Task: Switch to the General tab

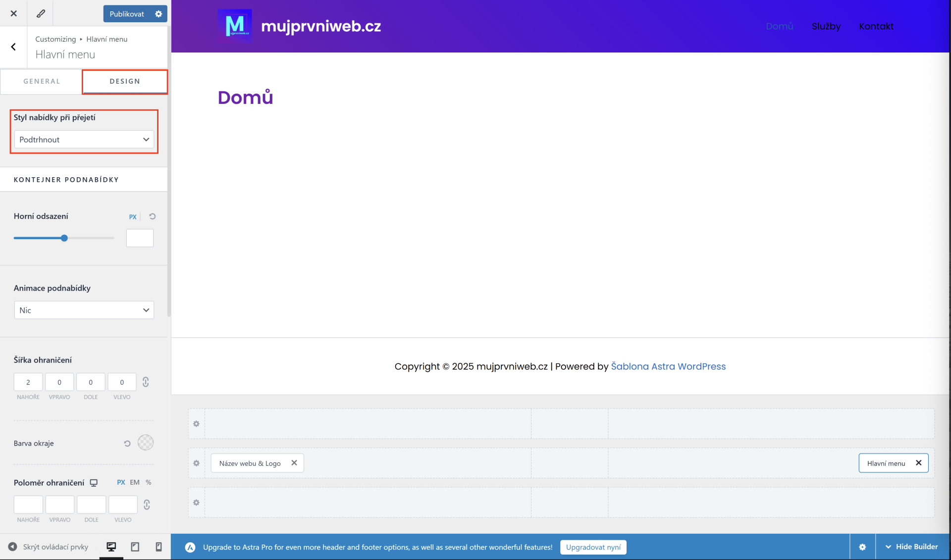Action: [42, 81]
